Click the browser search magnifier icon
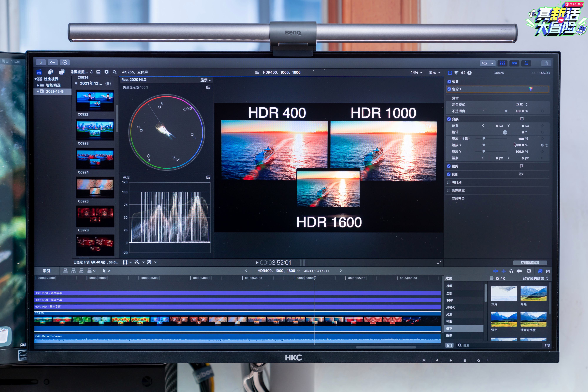This screenshot has width=588, height=392. tap(115, 72)
